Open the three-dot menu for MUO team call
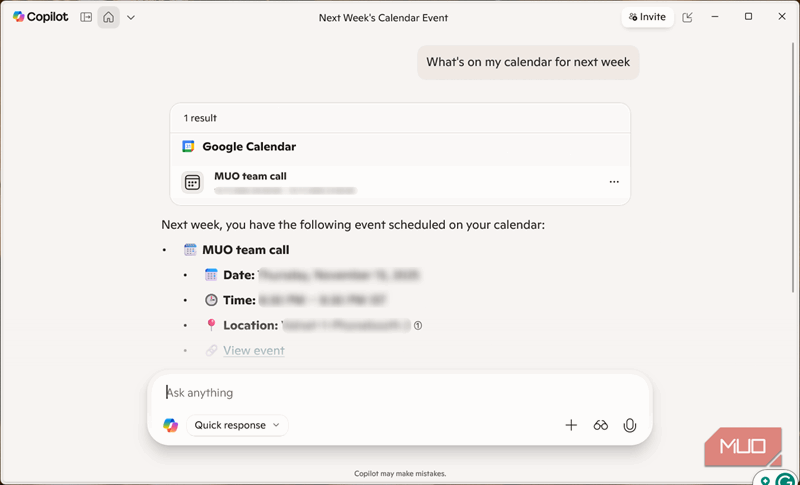This screenshot has width=800, height=485. [x=614, y=182]
